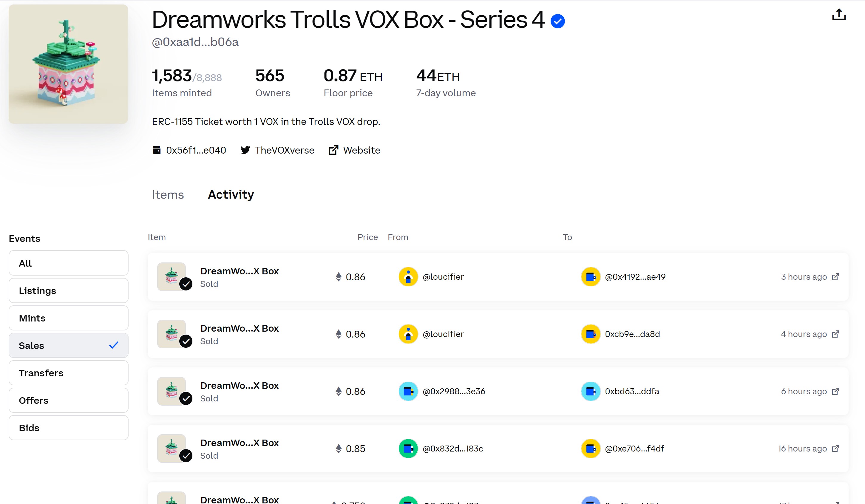Image resolution: width=865 pixels, height=504 pixels.
Task: Open external link for 4 hours ago sale
Action: (x=835, y=334)
